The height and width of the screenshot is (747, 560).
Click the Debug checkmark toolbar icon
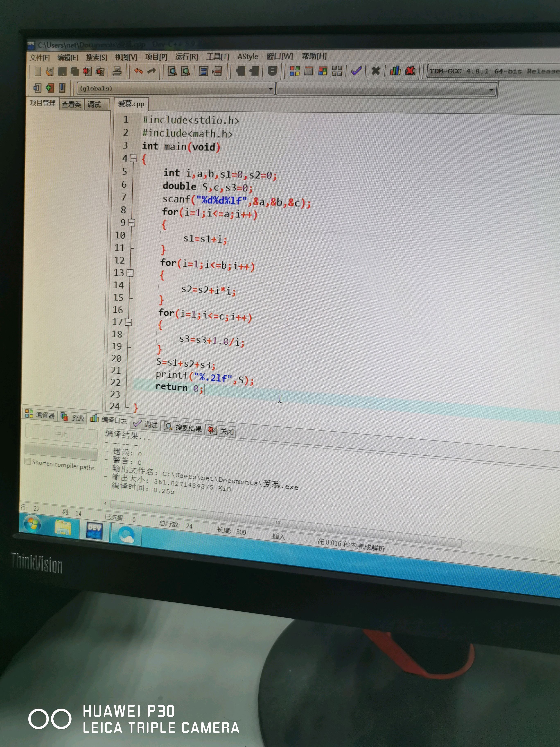pyautogui.click(x=357, y=71)
